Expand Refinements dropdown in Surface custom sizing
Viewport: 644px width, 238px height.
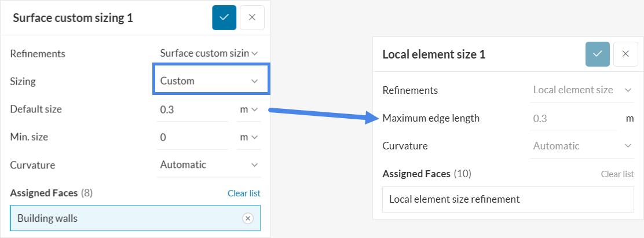coord(209,53)
